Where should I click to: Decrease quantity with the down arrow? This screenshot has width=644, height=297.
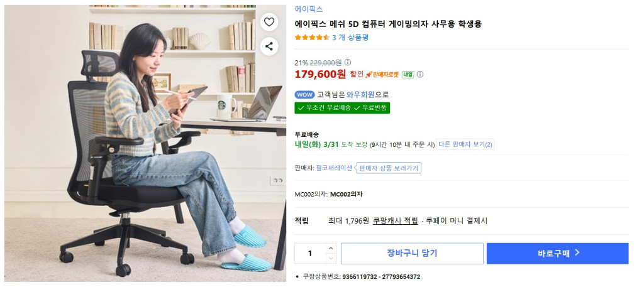(331, 259)
